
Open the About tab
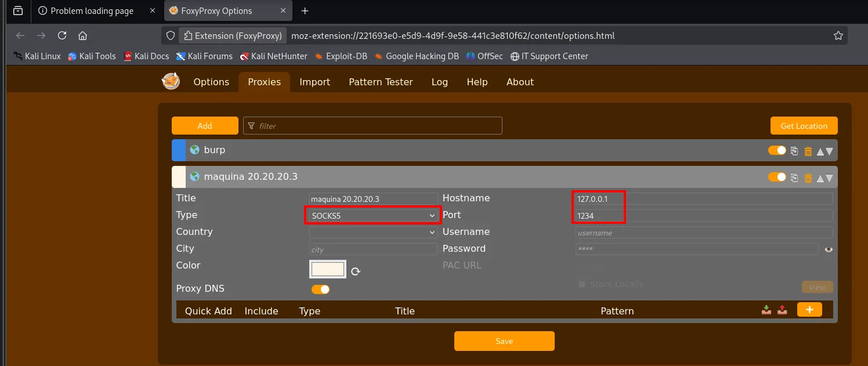tap(520, 82)
